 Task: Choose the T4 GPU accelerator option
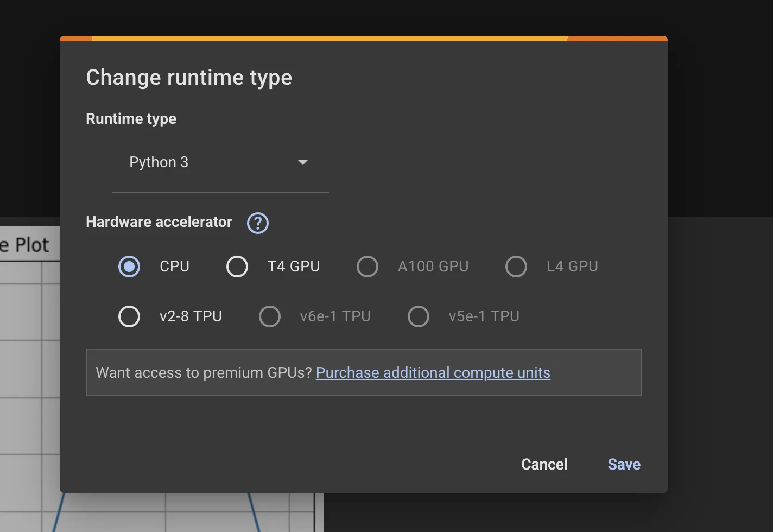(x=237, y=267)
